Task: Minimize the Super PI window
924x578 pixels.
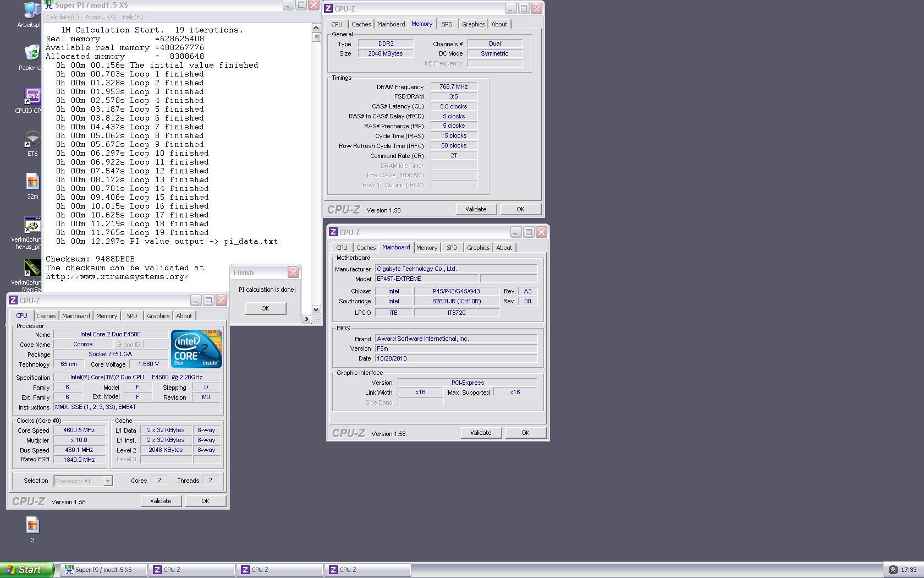Action: coord(289,5)
